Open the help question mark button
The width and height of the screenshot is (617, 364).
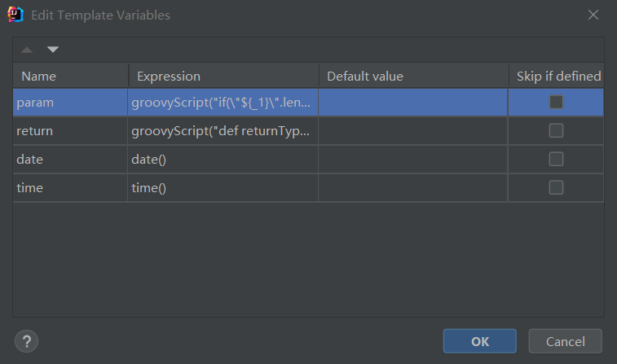26,340
